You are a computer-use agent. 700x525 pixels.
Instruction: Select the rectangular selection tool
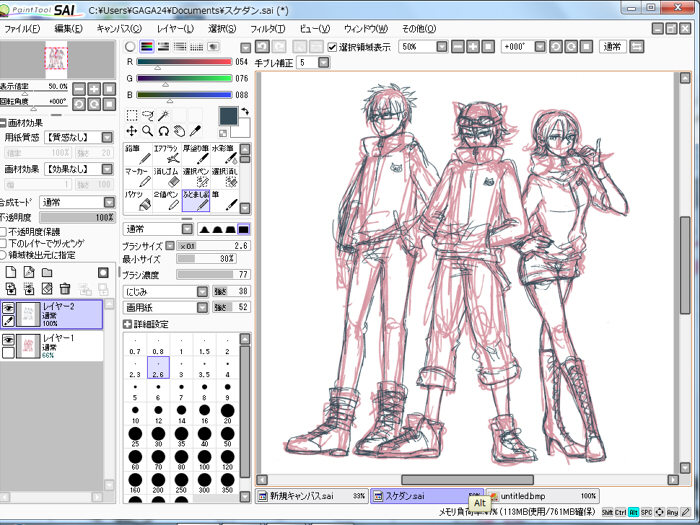[132, 116]
